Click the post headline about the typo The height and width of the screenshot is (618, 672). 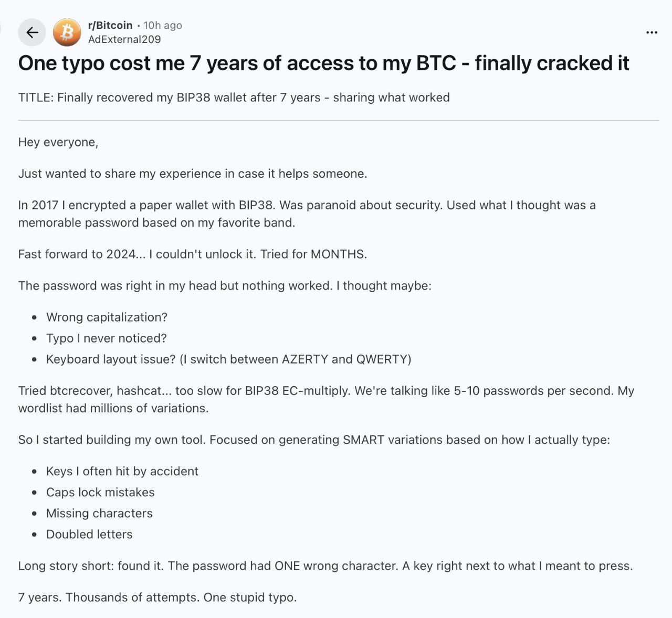(323, 63)
